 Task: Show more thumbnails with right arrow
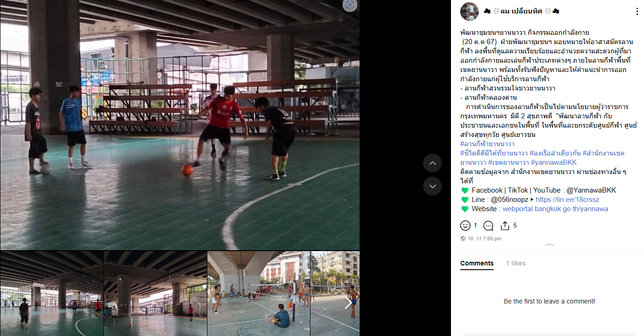[348, 303]
